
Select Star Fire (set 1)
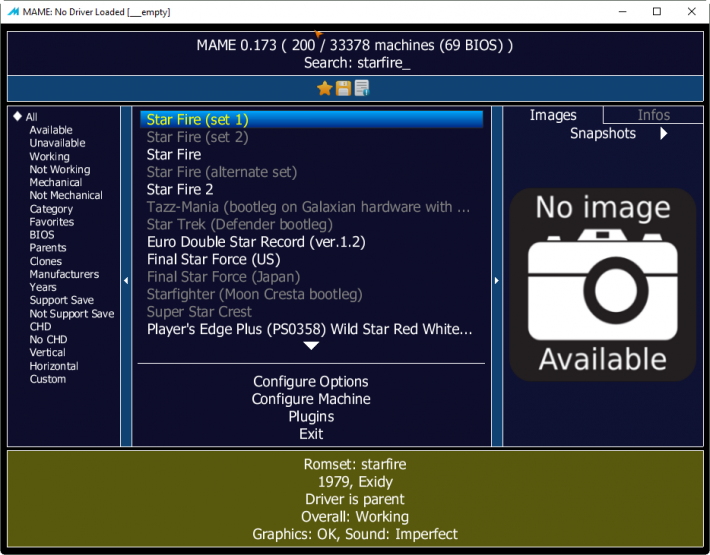311,120
